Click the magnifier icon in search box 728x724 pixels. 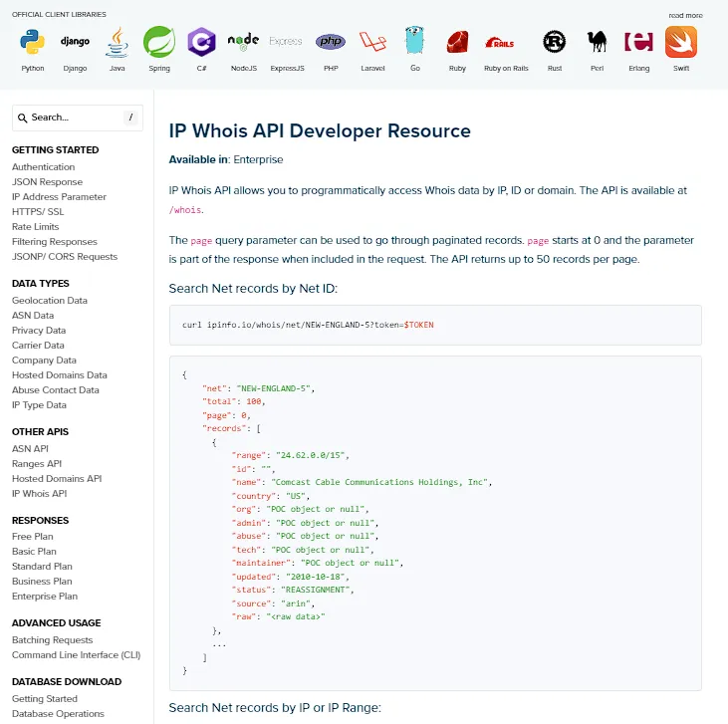tap(22, 118)
